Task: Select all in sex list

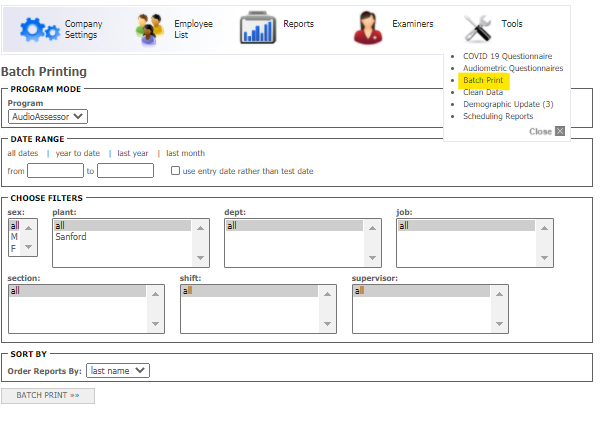Action: click(x=15, y=225)
